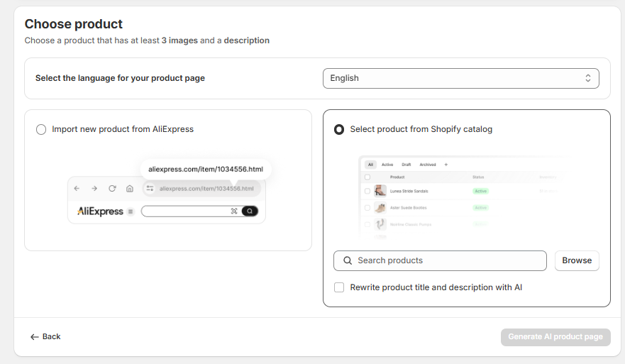Click the magnifier icon in Search products
The height and width of the screenshot is (364, 625).
pos(348,260)
